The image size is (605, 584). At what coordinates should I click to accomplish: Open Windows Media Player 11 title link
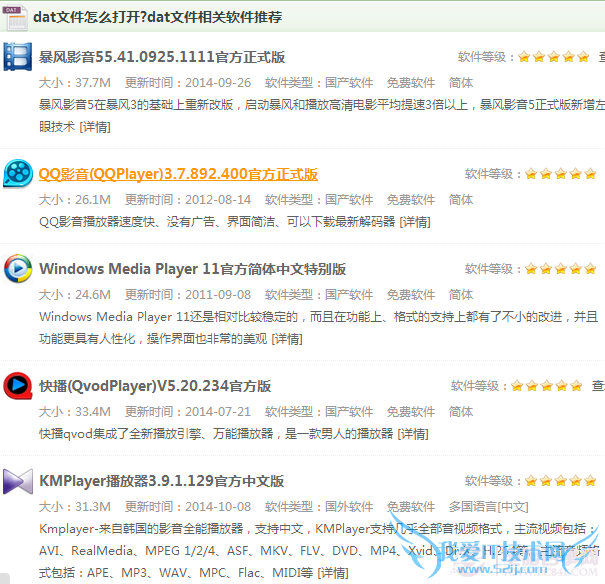pyautogui.click(x=193, y=269)
